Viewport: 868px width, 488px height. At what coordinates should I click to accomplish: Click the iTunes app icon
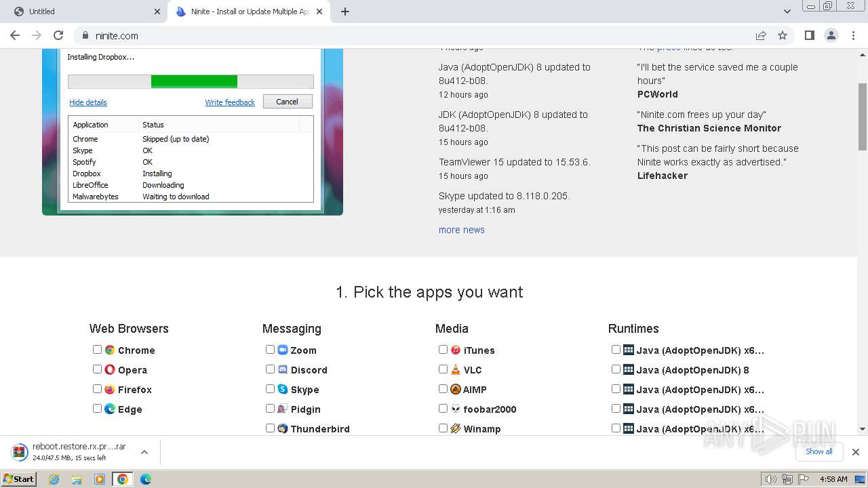[456, 350]
